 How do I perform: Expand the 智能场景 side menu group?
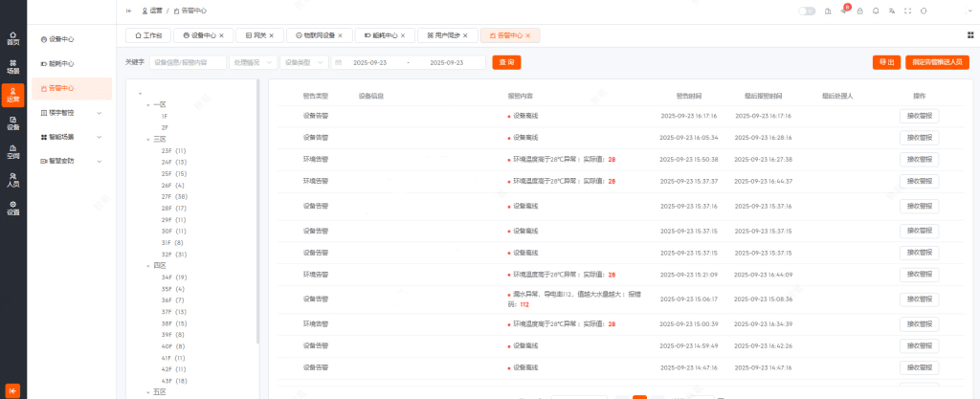(73, 137)
